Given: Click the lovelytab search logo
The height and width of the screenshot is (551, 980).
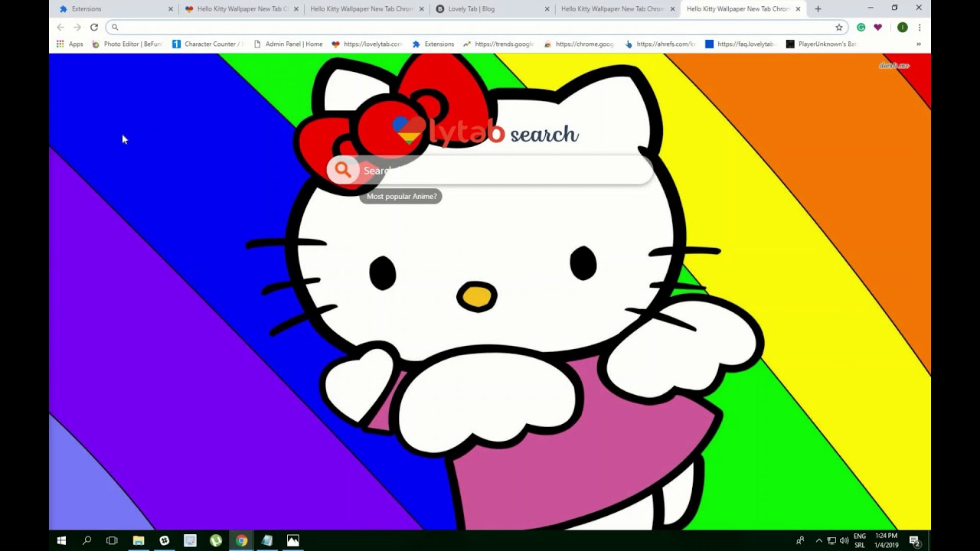Looking at the screenshot, I should (x=485, y=132).
